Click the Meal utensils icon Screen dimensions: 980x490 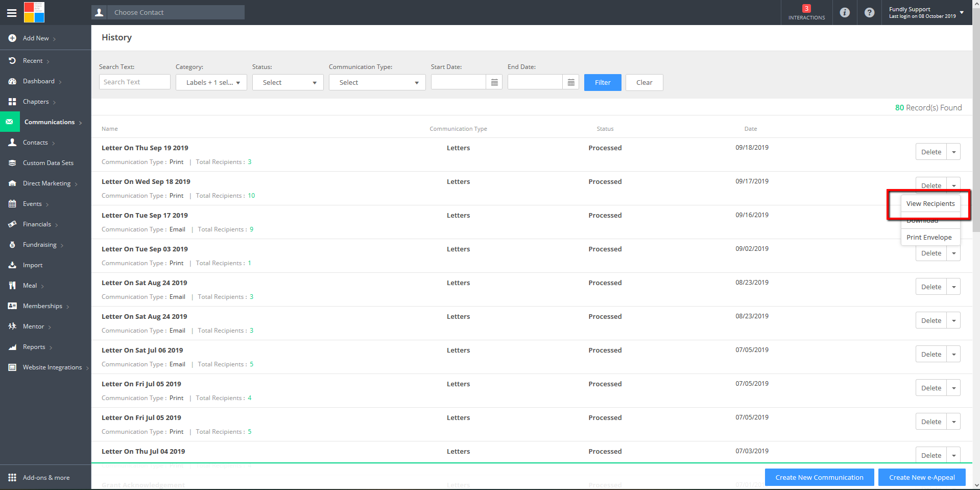(12, 286)
